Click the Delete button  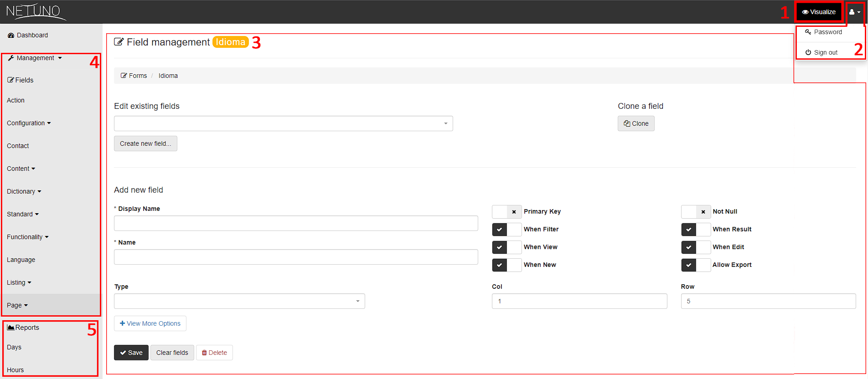tap(214, 353)
